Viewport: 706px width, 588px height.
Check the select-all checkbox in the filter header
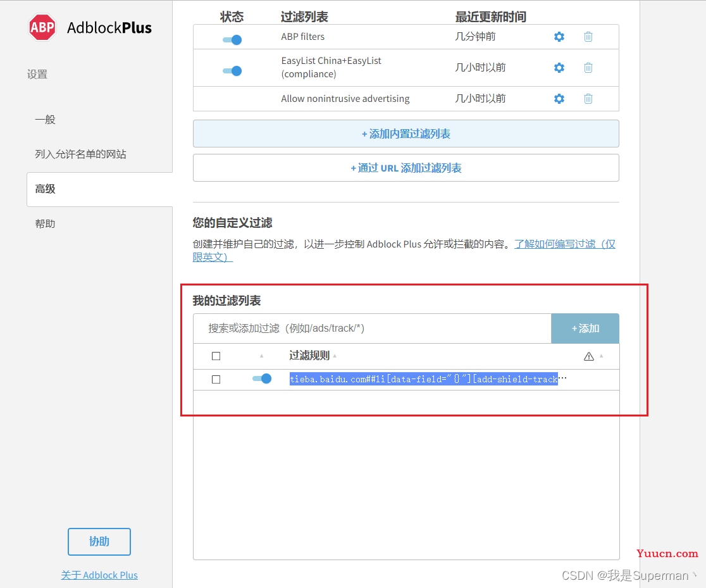click(x=216, y=356)
